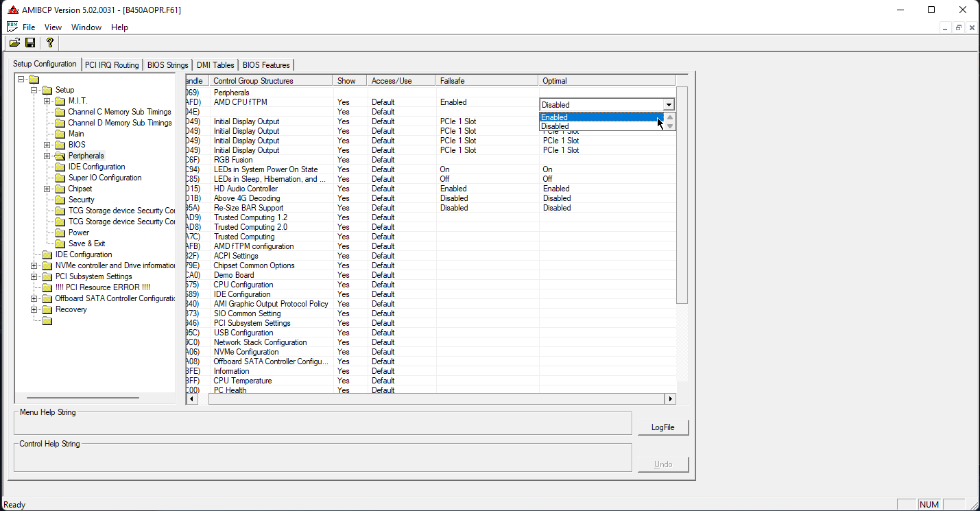This screenshot has width=980, height=511.
Task: Open the Window menu
Action: pos(86,27)
